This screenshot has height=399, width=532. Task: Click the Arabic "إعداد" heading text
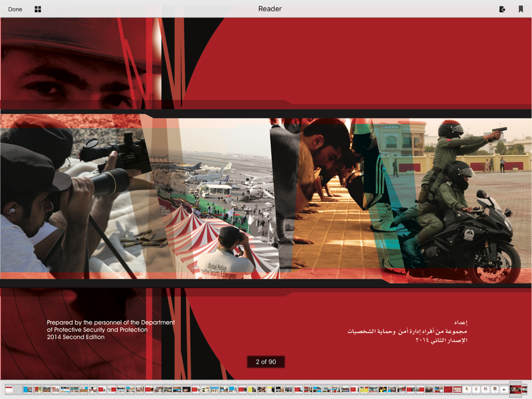coord(460,322)
